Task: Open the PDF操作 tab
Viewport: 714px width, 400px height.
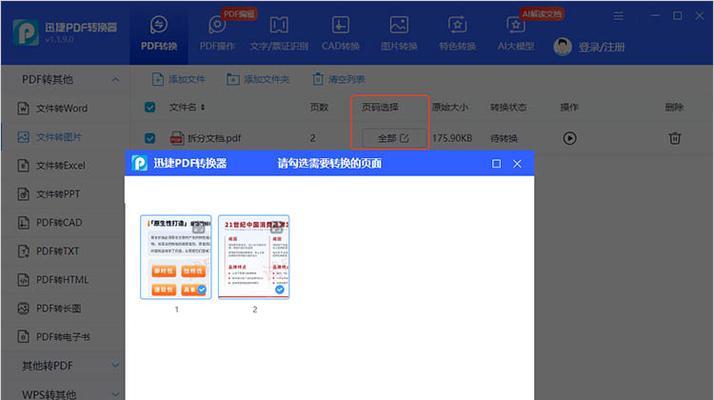Action: 217,33
